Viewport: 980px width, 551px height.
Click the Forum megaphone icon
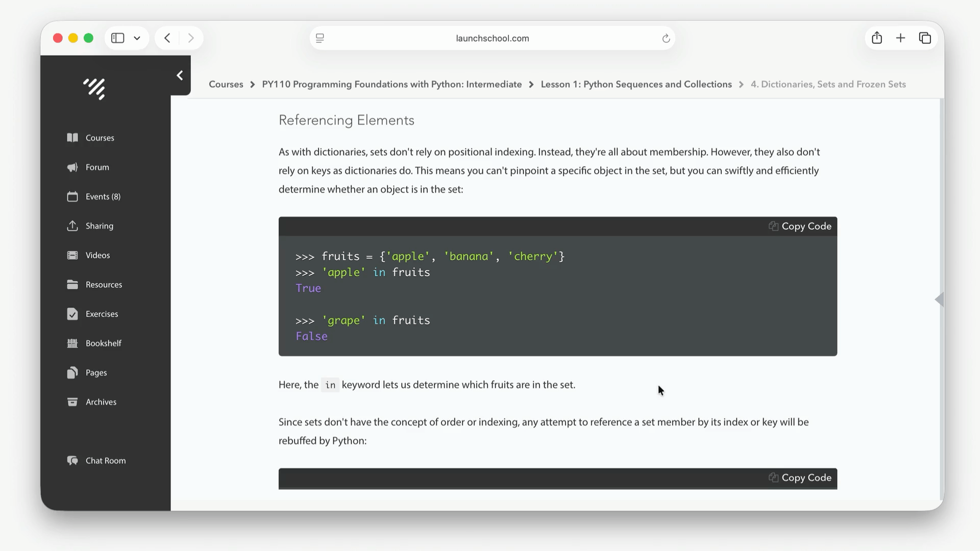72,167
